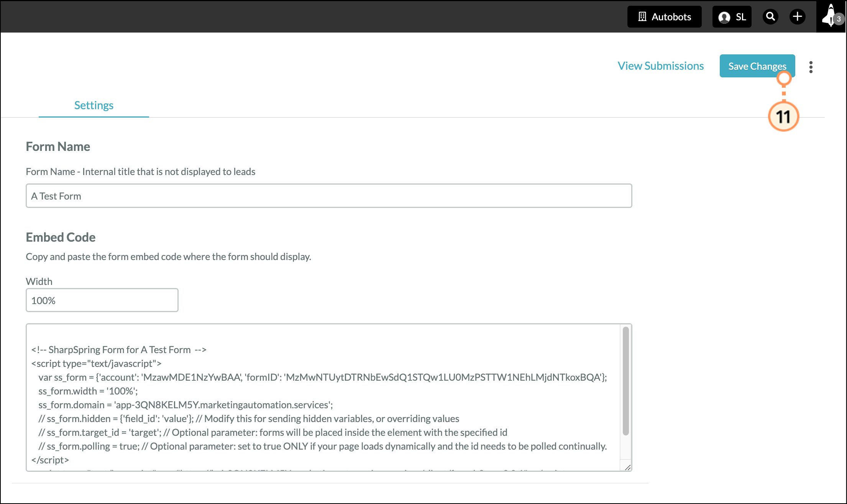847x504 pixels.
Task: Click the plus create icon
Action: click(x=798, y=17)
